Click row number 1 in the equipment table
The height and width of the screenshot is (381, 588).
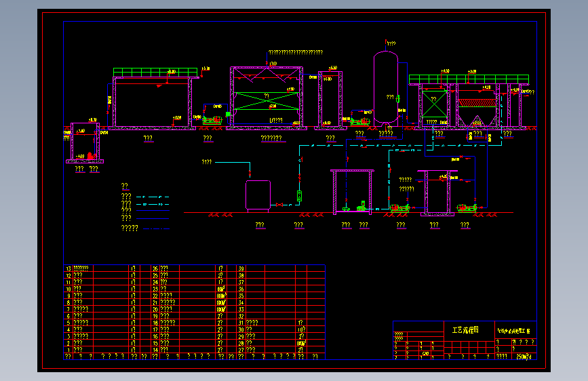[x=68, y=350]
